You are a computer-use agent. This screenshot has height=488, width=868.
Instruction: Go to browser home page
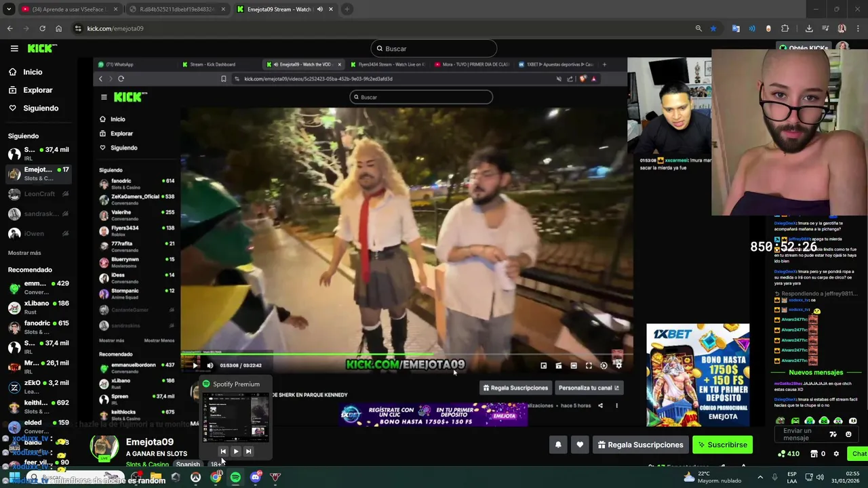coord(58,28)
